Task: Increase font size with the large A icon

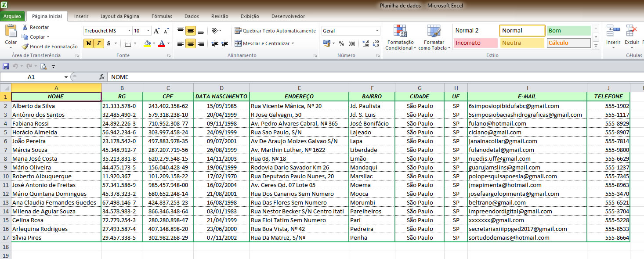Action: point(157,31)
